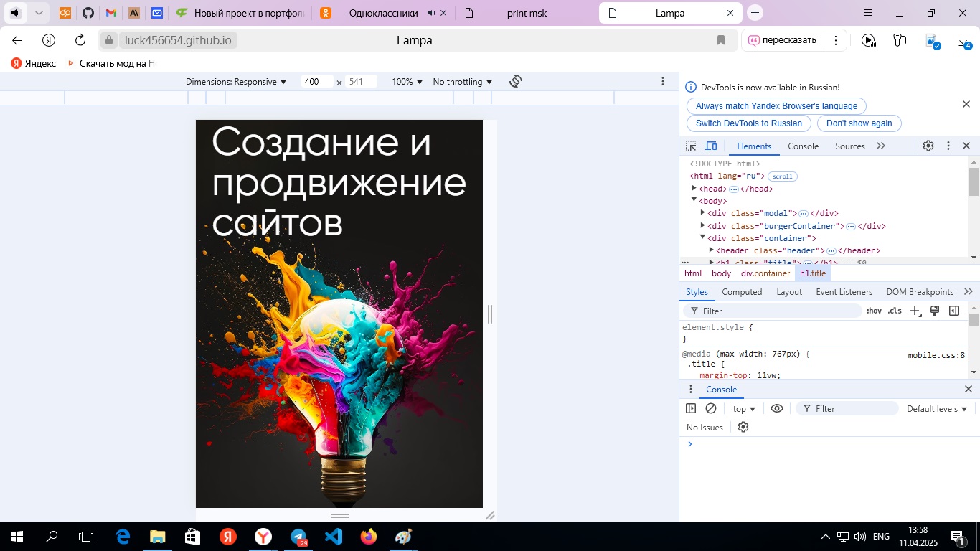Open console settings gear
Image resolution: width=980 pixels, height=551 pixels.
[x=743, y=427]
